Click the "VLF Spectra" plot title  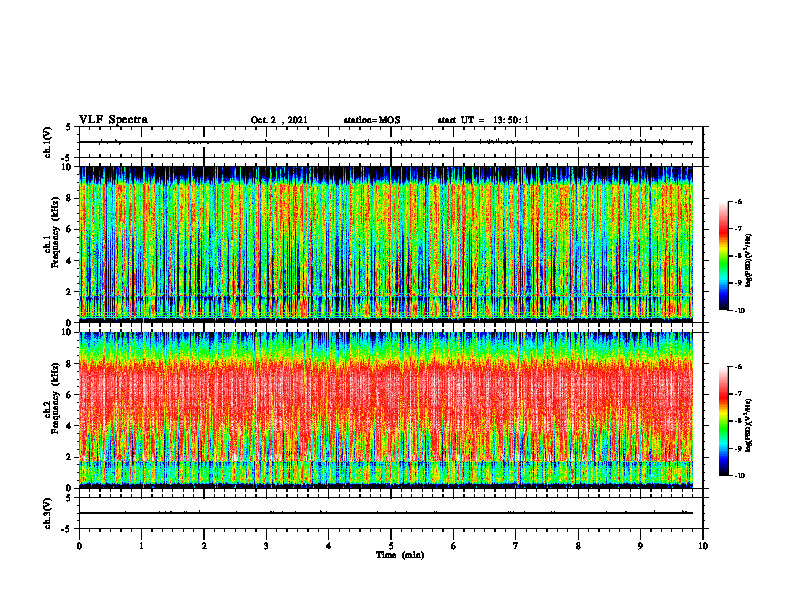tap(113, 120)
